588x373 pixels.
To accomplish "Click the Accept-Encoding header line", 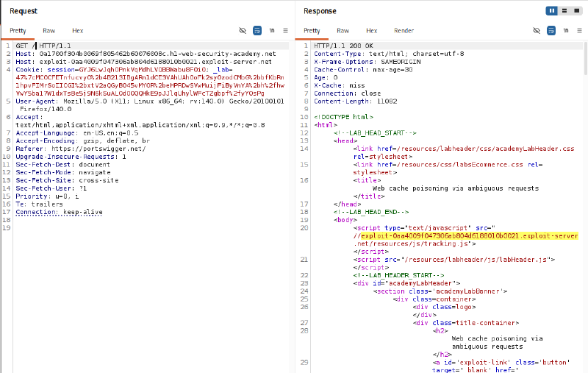I will pos(82,141).
